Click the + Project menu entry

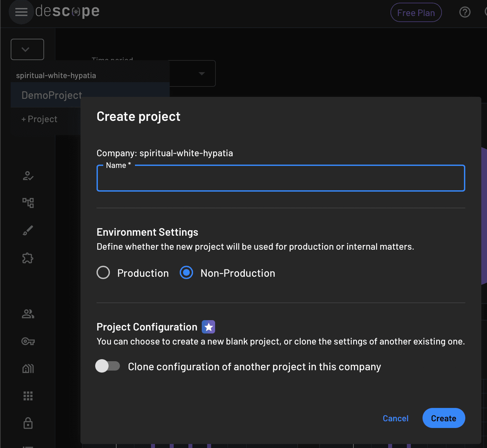tap(39, 119)
